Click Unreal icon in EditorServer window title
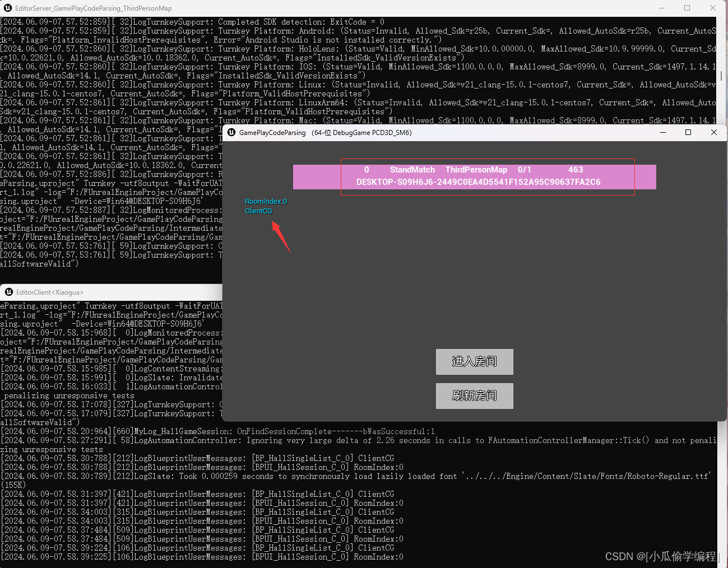The width and height of the screenshot is (728, 568). 8,8
